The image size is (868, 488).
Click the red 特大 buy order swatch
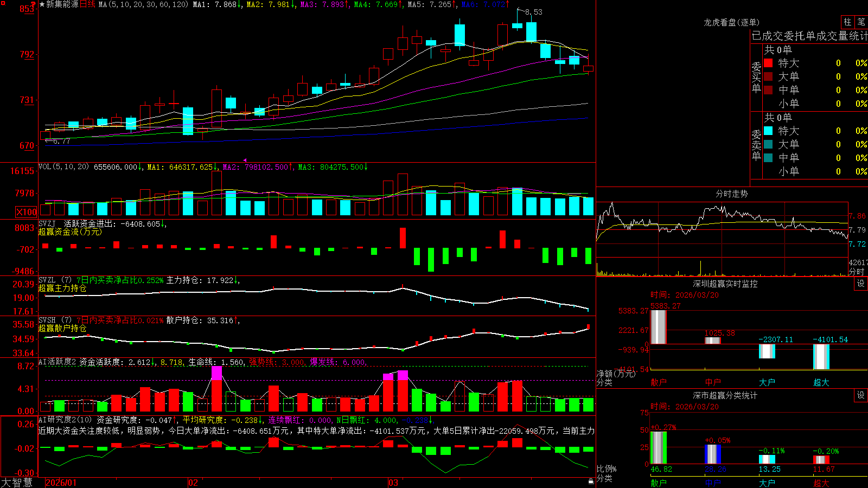pos(768,63)
